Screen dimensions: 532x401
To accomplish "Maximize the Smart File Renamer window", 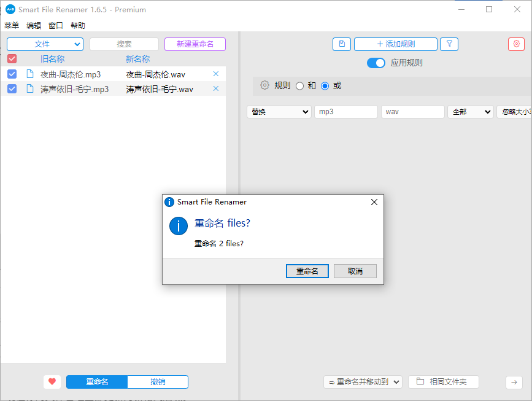I will pos(489,9).
